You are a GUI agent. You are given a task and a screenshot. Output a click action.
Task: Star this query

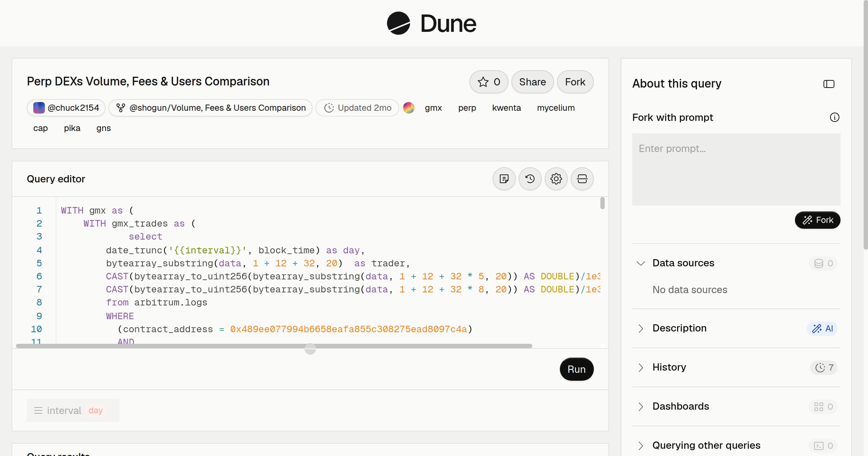489,82
